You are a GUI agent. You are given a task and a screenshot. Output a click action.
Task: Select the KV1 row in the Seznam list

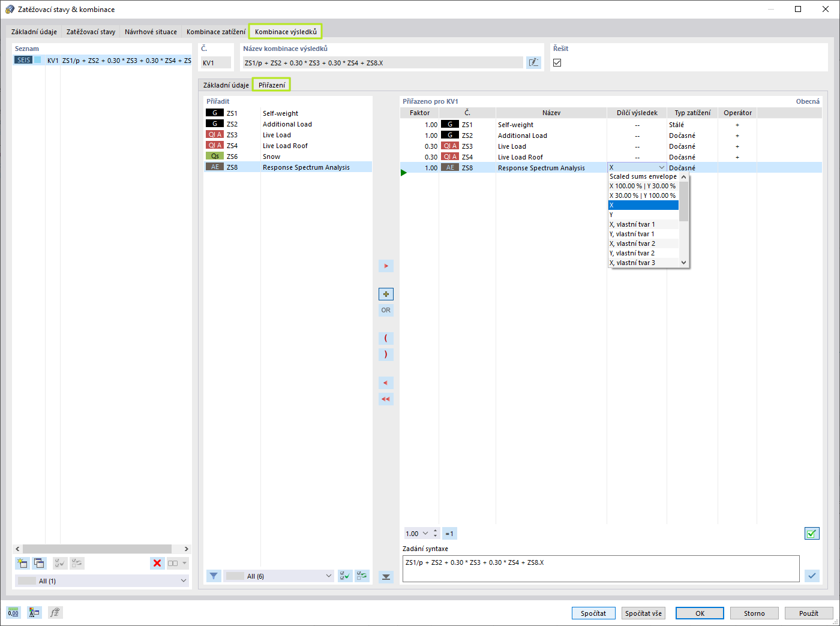coord(102,61)
